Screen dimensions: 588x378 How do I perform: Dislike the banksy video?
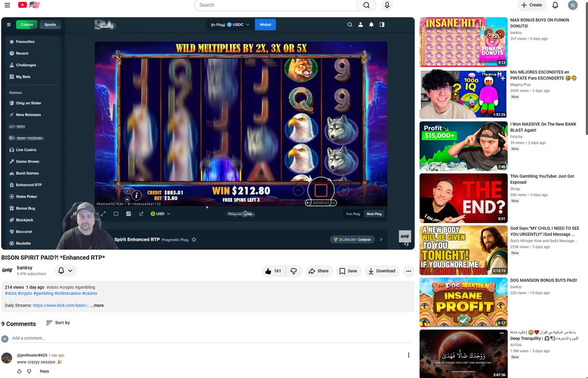294,271
